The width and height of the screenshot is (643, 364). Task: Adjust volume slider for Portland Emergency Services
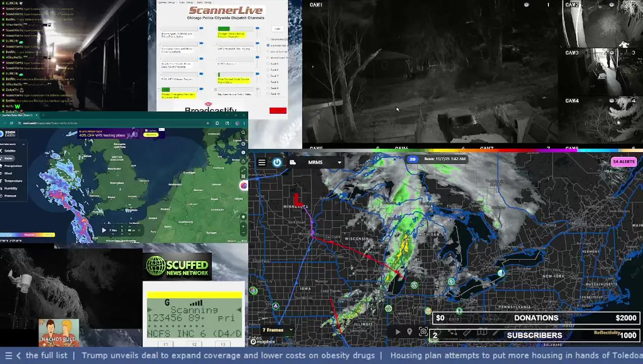pos(201,89)
